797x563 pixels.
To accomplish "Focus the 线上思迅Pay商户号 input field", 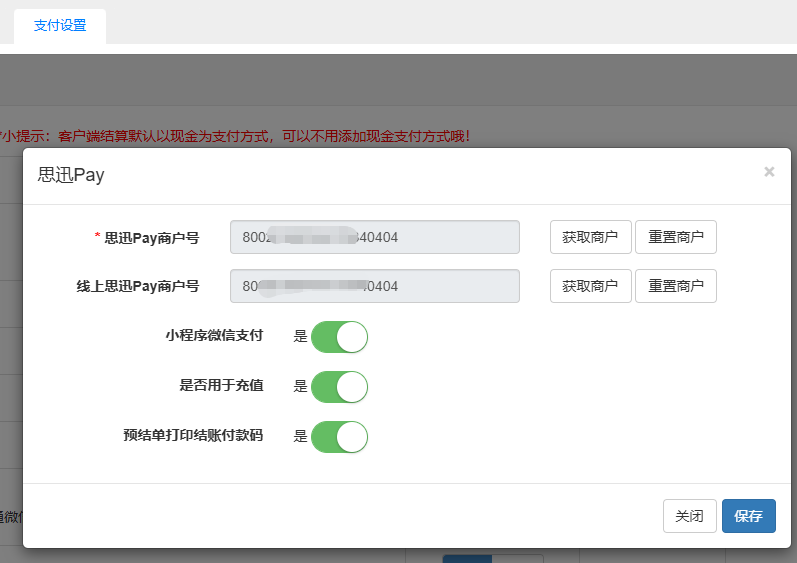I will click(x=374, y=286).
